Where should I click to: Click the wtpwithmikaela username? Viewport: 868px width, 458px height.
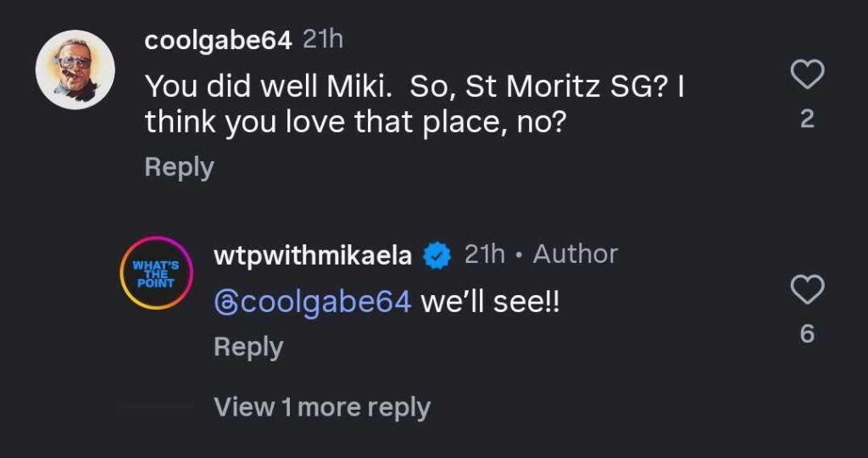[313, 254]
